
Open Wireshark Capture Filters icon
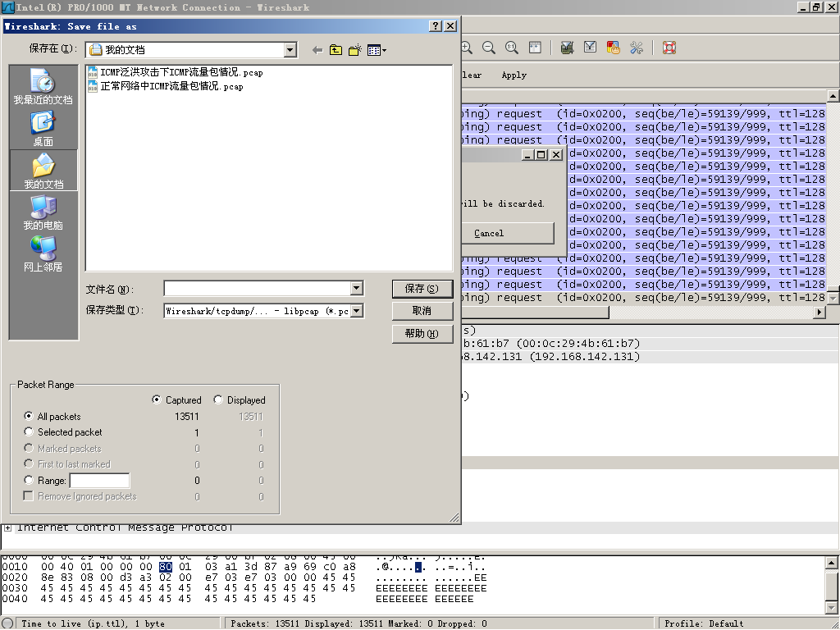567,48
